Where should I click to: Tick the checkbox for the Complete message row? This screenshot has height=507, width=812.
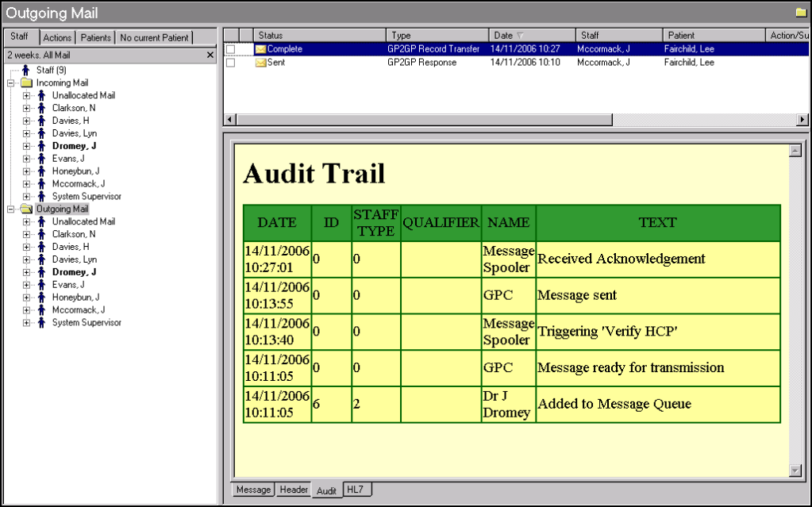231,49
